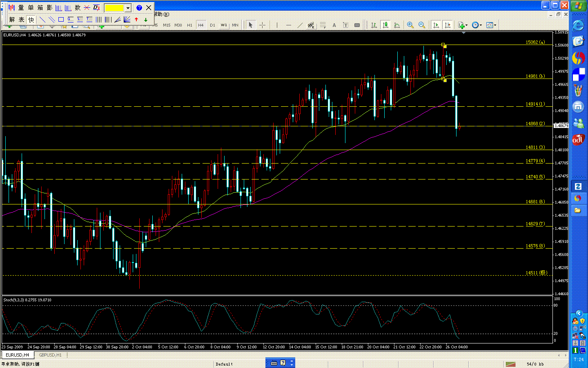This screenshot has height=368, width=588.
Task: Select the parallel lines tool in floating toolbar
Action: click(51, 20)
